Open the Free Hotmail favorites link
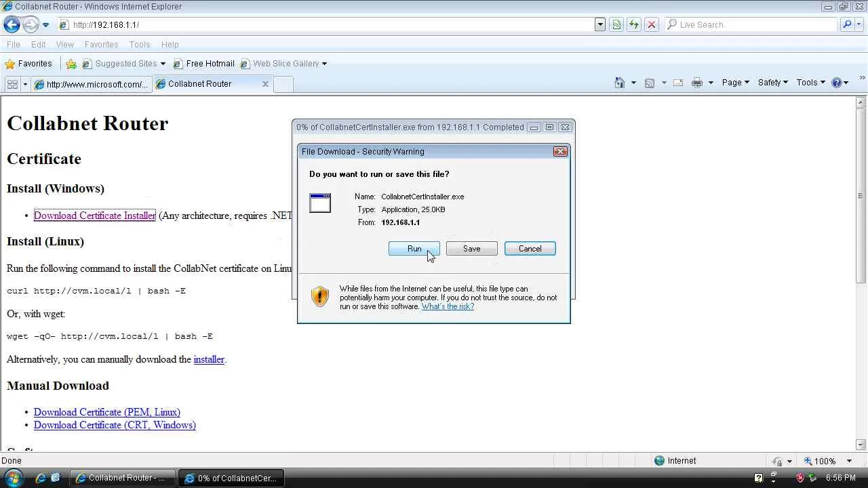This screenshot has height=488, width=868. click(204, 64)
